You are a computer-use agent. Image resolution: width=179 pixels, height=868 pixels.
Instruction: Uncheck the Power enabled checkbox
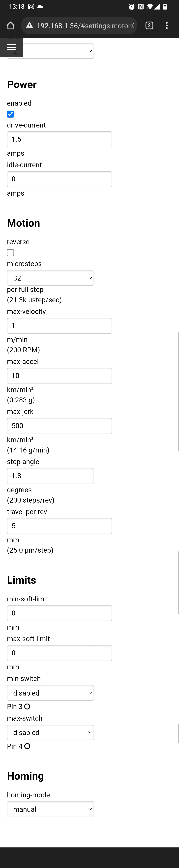click(10, 114)
